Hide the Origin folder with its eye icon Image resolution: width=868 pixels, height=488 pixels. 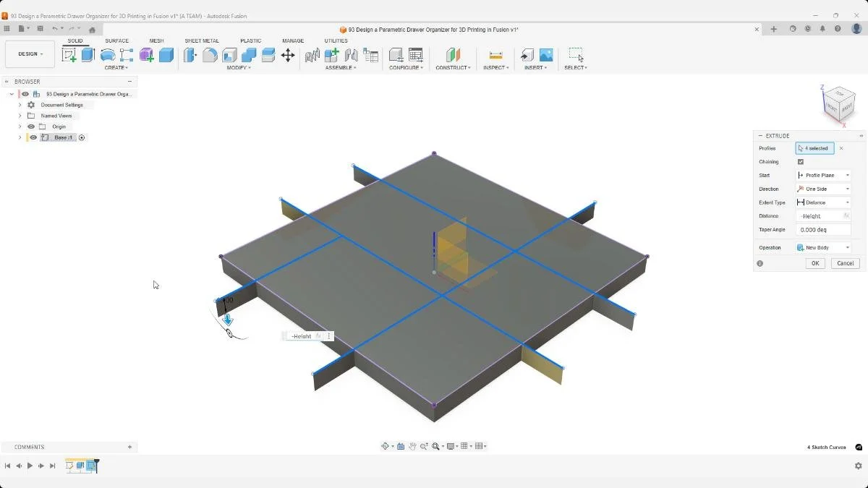[x=30, y=126]
